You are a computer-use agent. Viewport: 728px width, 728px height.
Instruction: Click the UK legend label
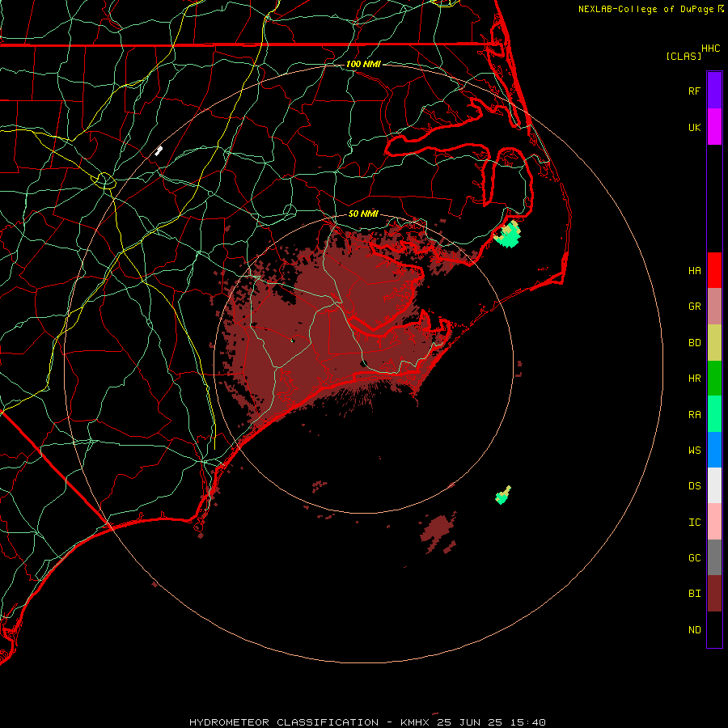694,127
